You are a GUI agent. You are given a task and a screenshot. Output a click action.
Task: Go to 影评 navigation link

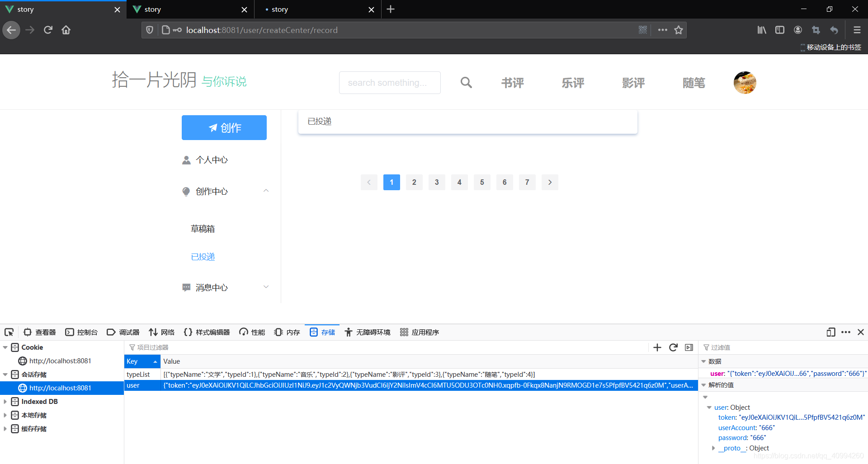tap(633, 83)
